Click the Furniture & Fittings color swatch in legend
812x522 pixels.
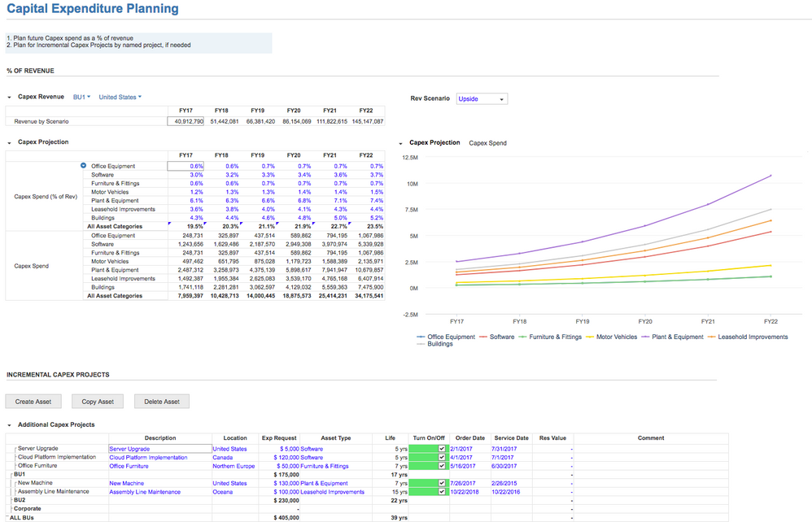525,336
